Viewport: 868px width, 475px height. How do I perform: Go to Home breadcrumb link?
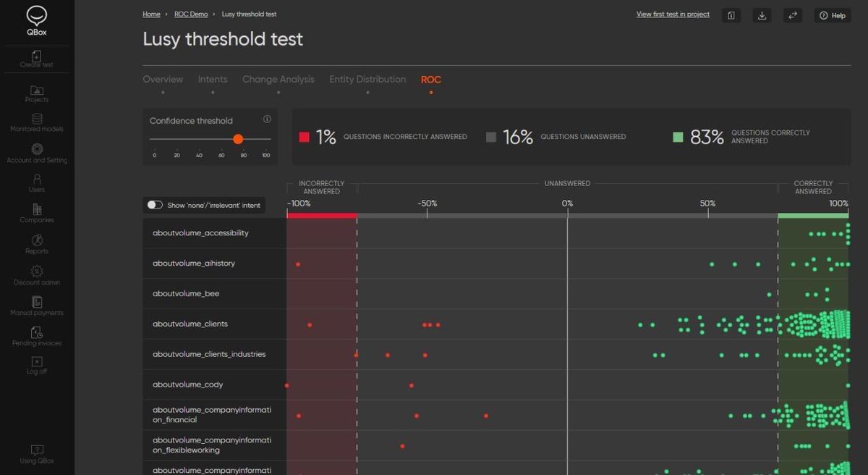point(151,14)
